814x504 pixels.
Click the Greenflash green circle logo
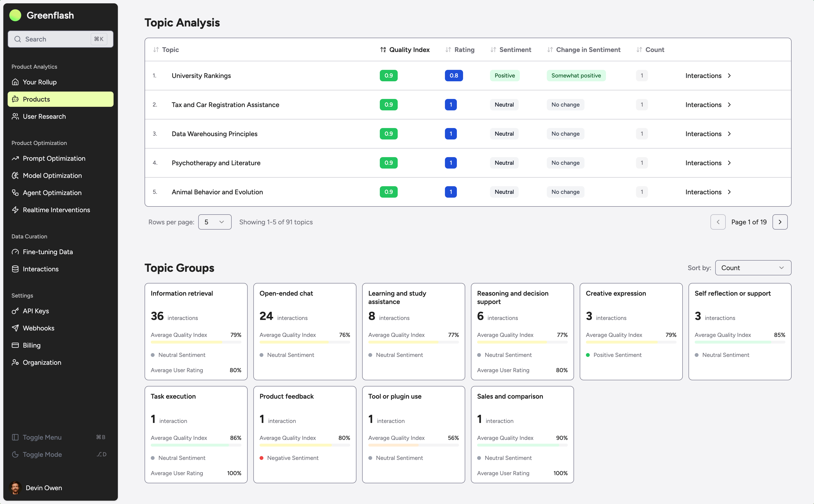[x=15, y=15]
